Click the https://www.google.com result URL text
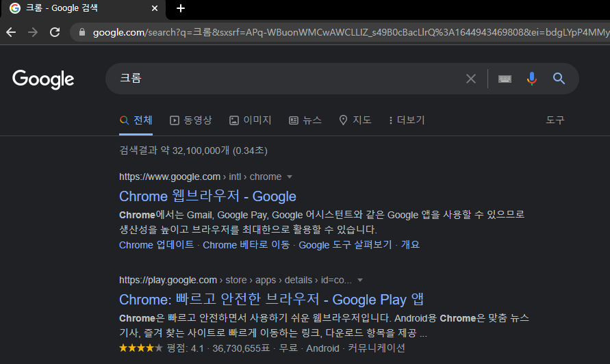The image size is (610, 364). (x=170, y=177)
